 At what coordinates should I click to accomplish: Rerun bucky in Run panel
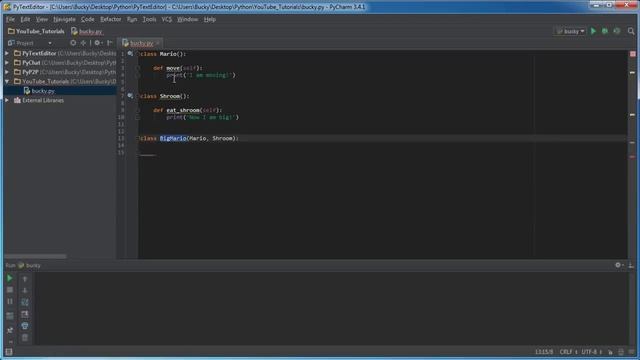[x=10, y=278]
